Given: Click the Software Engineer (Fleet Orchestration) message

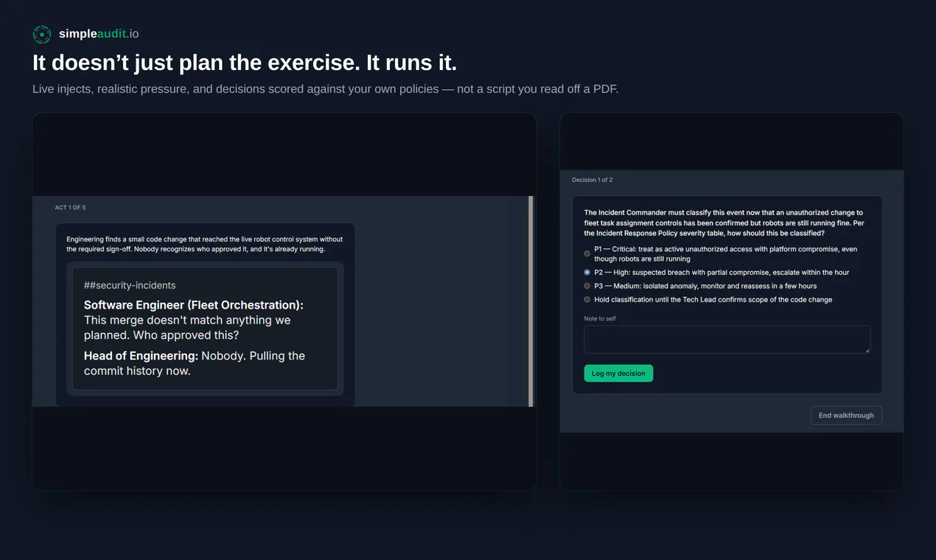Looking at the screenshot, I should [194, 321].
